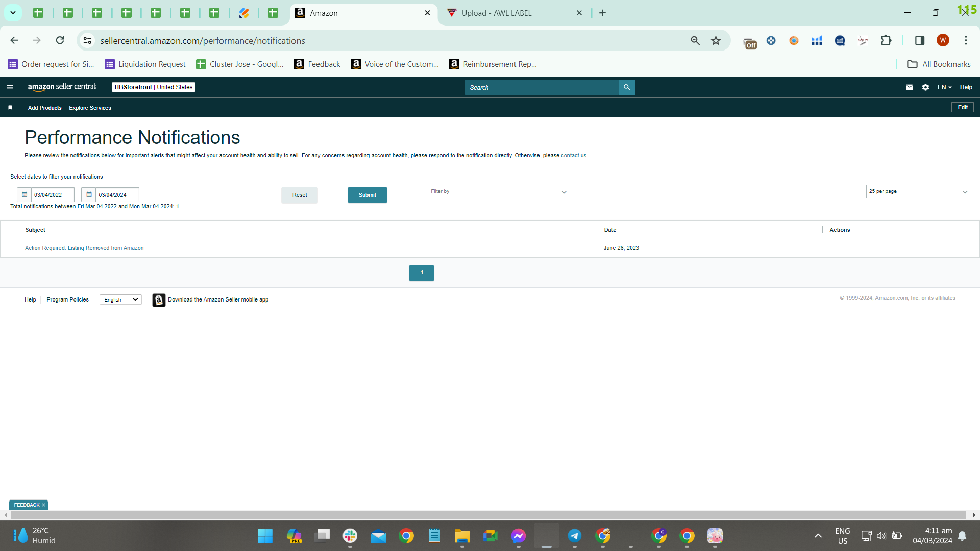The height and width of the screenshot is (551, 980).
Task: Open a new browser tab
Action: (x=603, y=13)
